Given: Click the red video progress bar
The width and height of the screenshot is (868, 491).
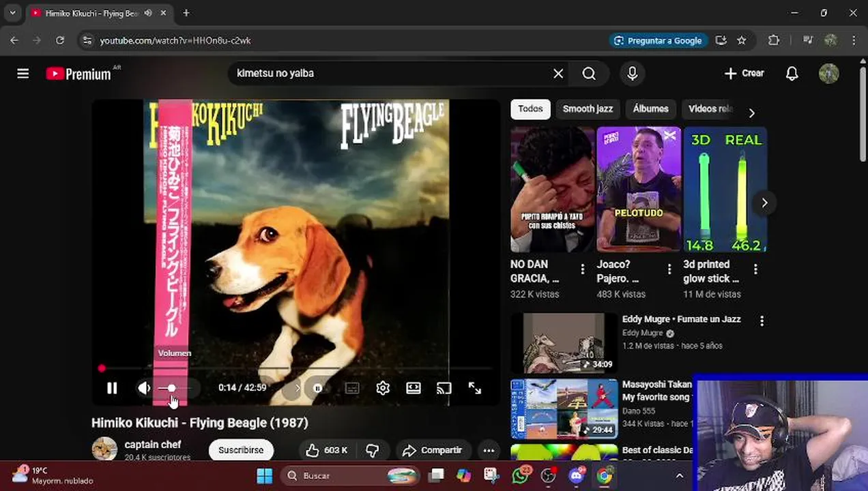Looking at the screenshot, I should [296, 368].
